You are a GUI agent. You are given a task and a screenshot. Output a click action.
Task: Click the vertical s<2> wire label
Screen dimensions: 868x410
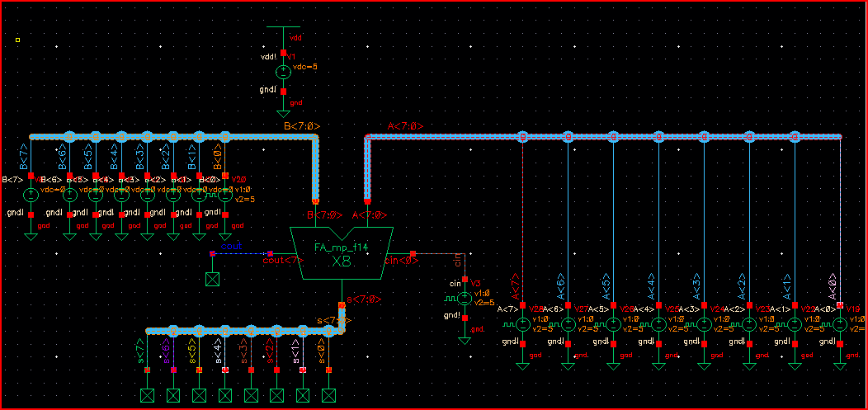pos(270,351)
